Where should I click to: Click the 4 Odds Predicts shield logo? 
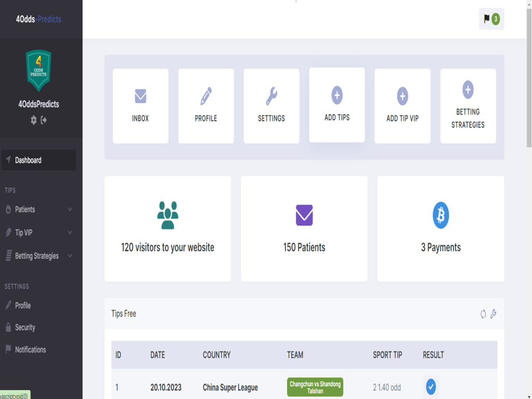[x=38, y=71]
